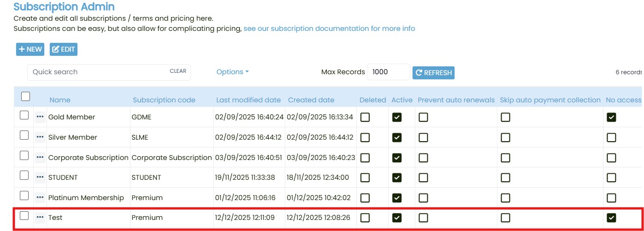The image size is (644, 231).
Task: Sort by Last modified date column
Action: [x=248, y=100]
